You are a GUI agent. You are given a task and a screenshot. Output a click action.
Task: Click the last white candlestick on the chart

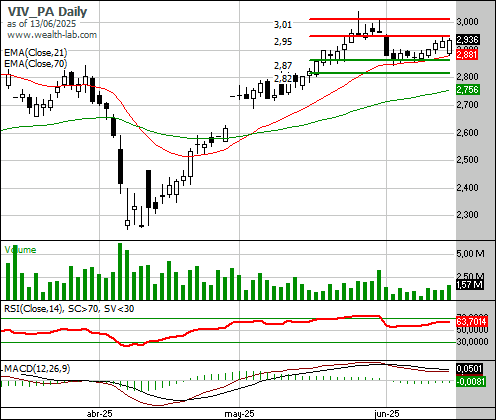pos(449,47)
